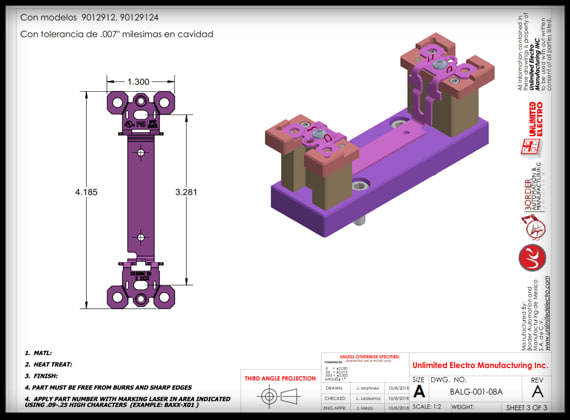Click note '2. HEAT TREAT:'
This screenshot has width=570, height=420.
click(48, 364)
